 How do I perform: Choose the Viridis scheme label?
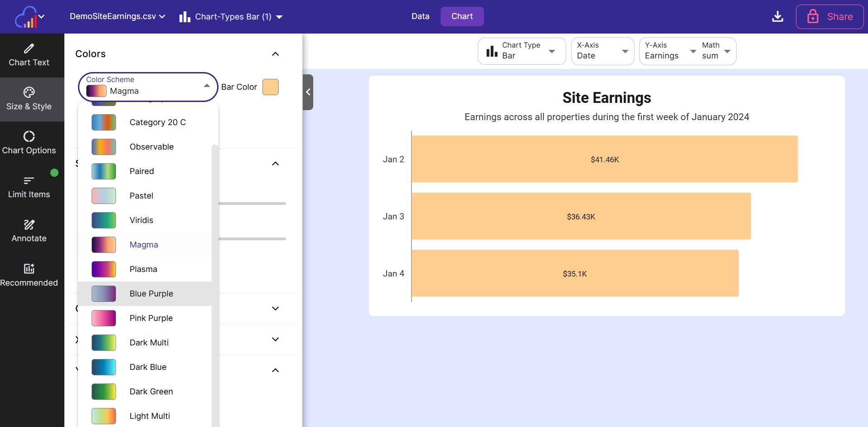click(x=141, y=220)
